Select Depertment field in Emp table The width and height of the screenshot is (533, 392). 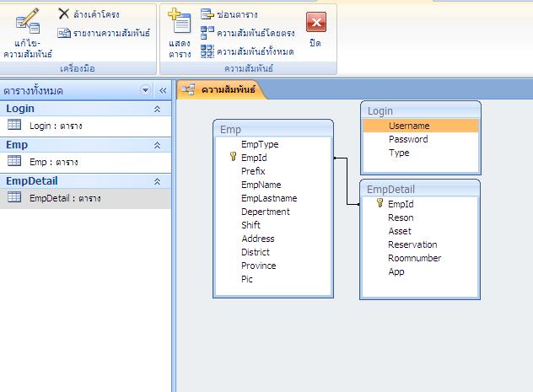click(266, 212)
